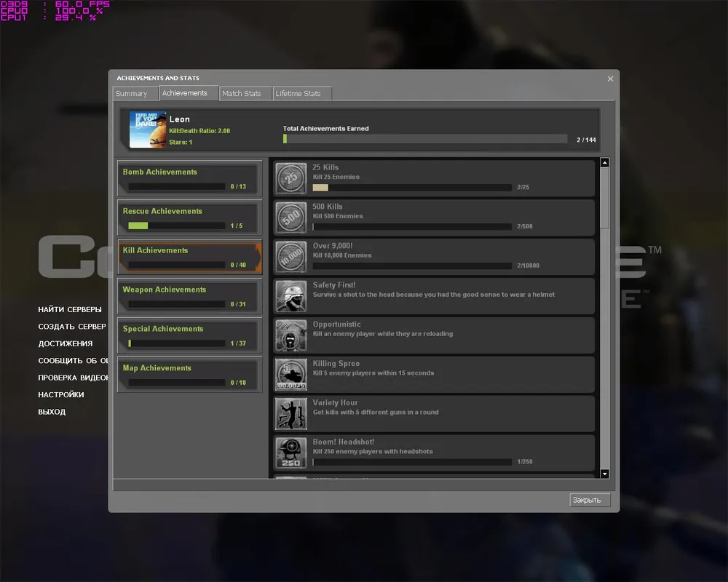Screen dimensions: 728x582
Task: Click Leon's player avatar image
Action: click(147, 129)
